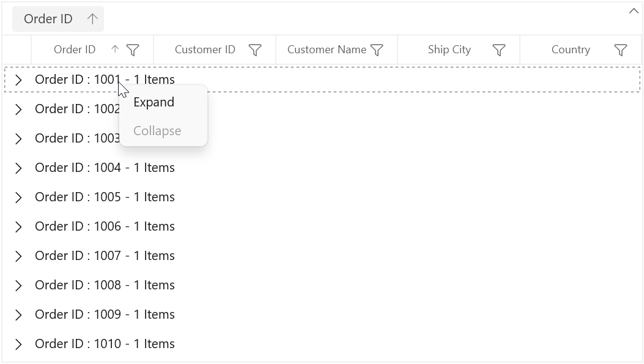Select the 'Order ID : 1002' caption text

click(x=78, y=109)
